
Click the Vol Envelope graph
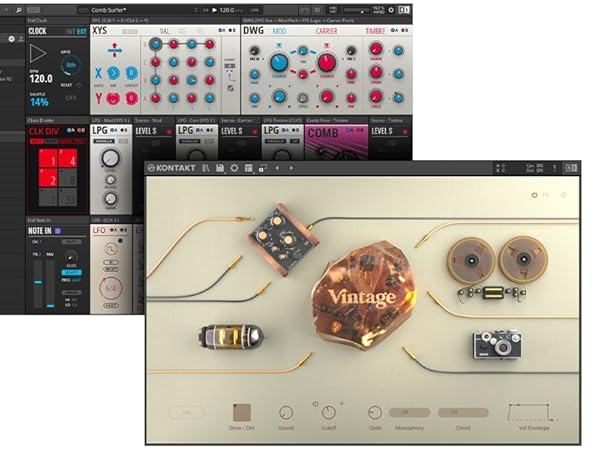coord(533,412)
